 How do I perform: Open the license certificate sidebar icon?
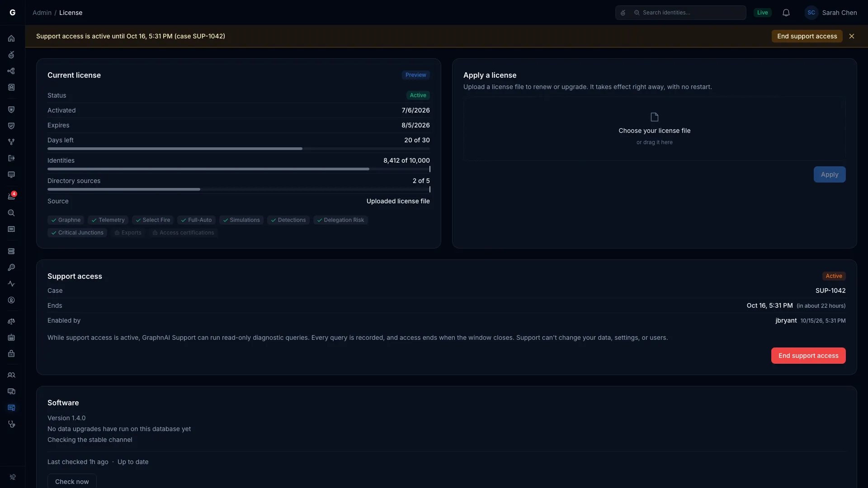click(11, 408)
